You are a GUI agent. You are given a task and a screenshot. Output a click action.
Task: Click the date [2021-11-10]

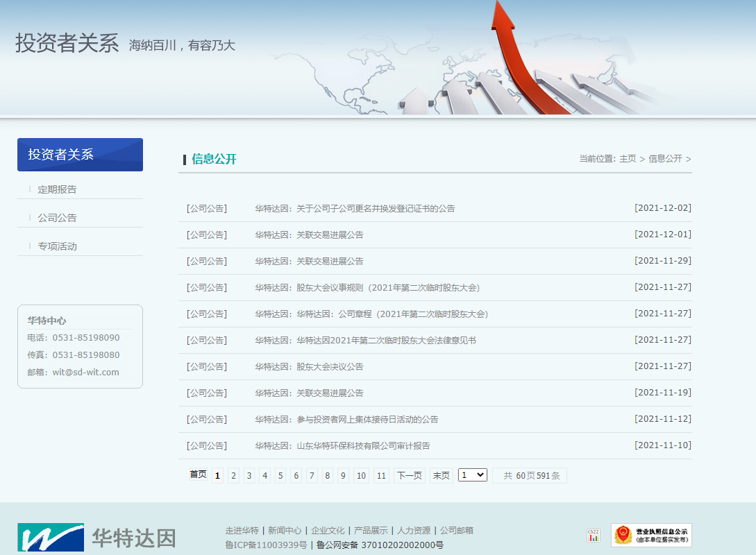click(x=663, y=445)
